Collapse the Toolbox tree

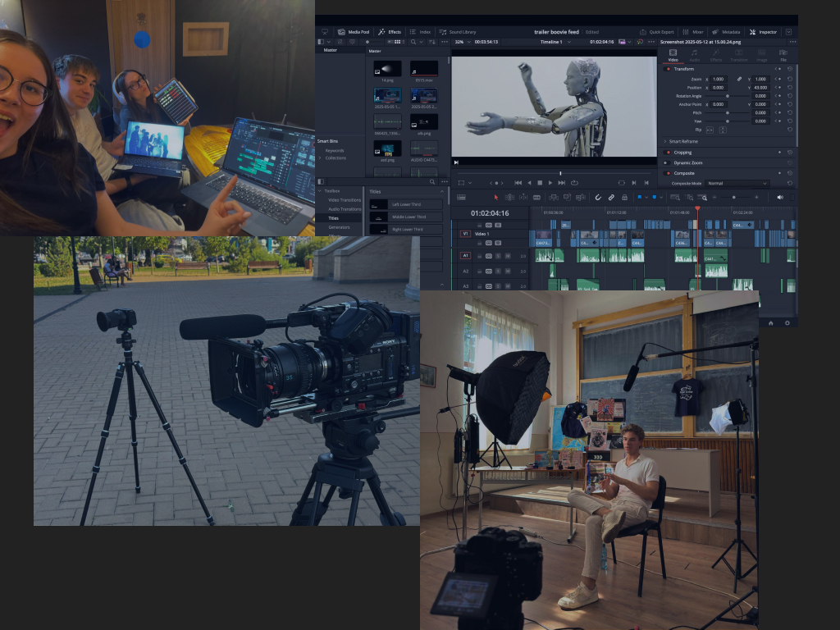321,191
